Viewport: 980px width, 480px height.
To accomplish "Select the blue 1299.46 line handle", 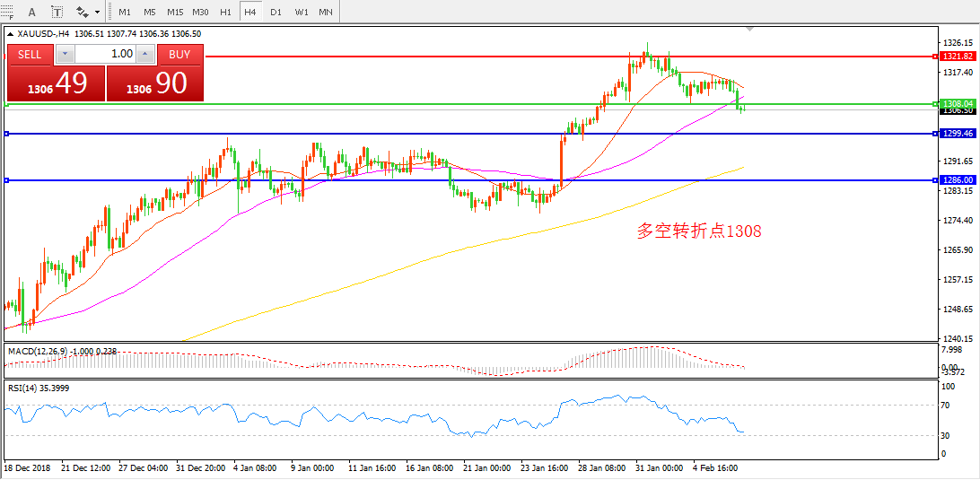I will pos(934,134).
